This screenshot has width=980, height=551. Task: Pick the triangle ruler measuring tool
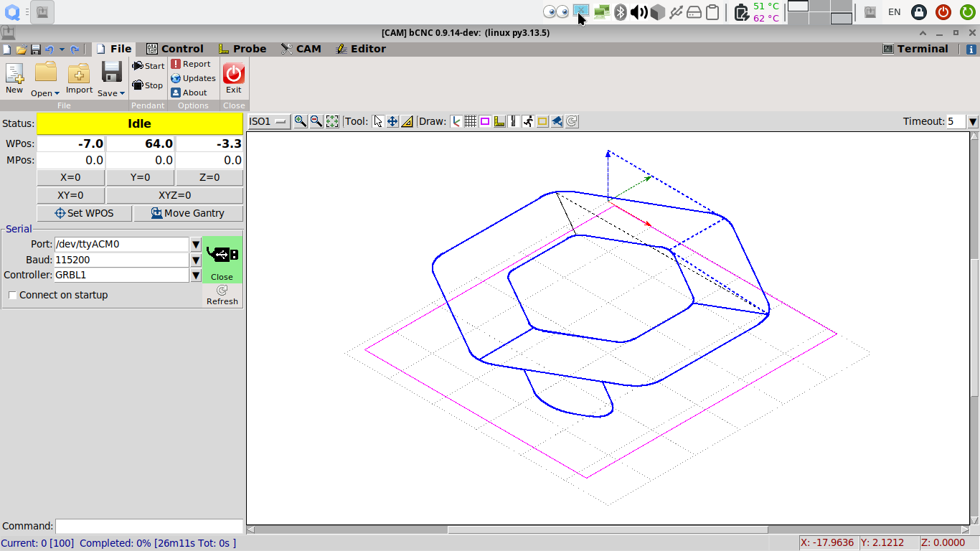point(407,122)
